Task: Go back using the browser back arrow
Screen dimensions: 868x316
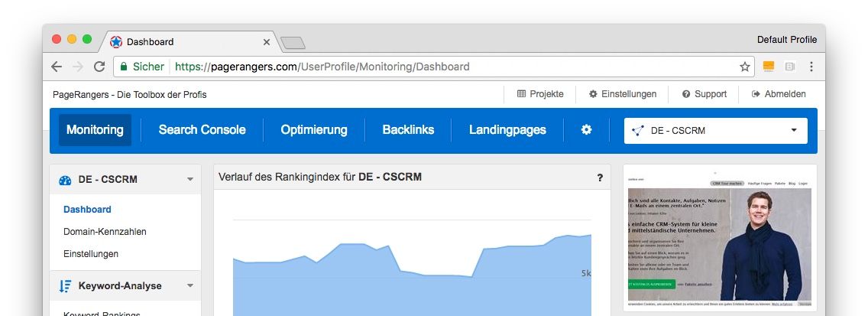Action: (x=57, y=67)
